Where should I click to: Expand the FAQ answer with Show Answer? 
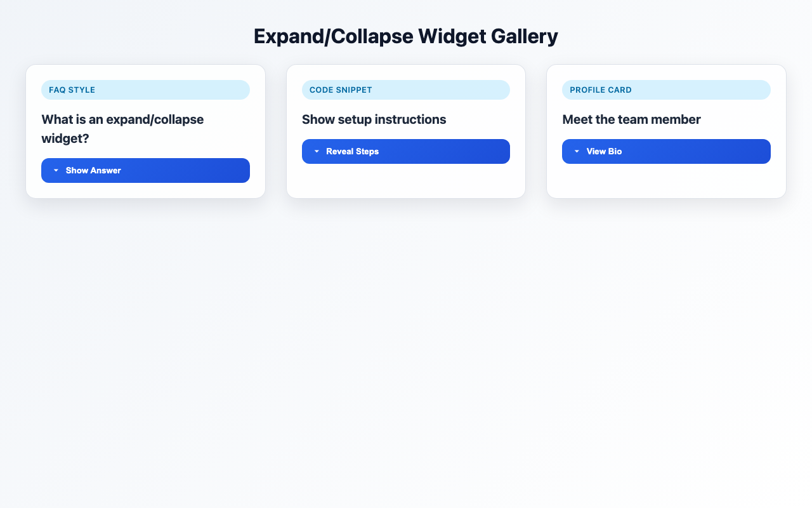145,171
